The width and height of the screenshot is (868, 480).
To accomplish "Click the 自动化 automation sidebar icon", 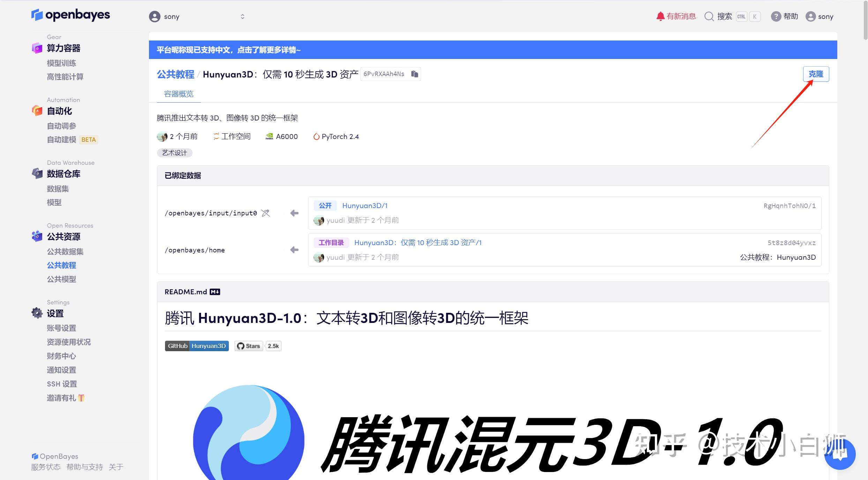I will point(37,111).
